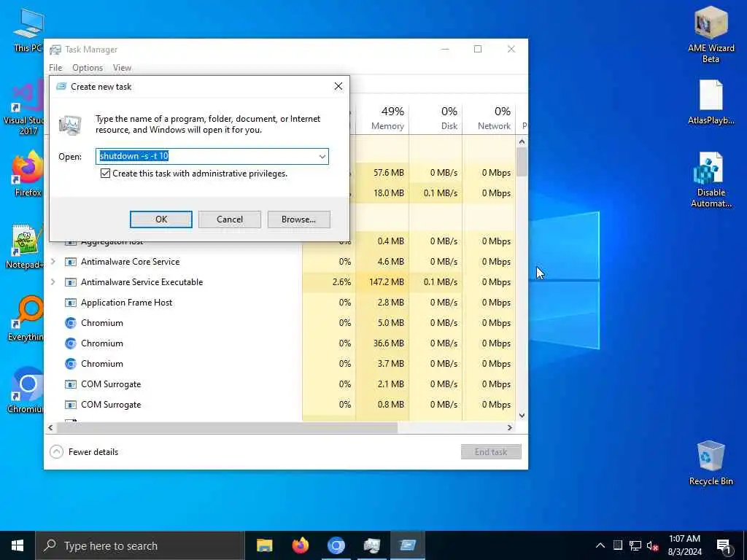This screenshot has height=560, width=747.
Task: Click muted volume tray icon
Action: [652, 545]
